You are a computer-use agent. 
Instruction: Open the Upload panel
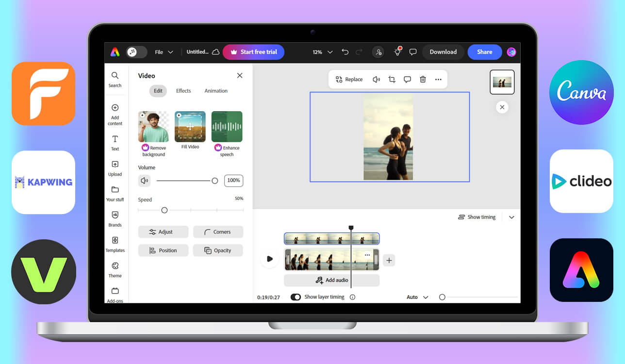pyautogui.click(x=115, y=168)
